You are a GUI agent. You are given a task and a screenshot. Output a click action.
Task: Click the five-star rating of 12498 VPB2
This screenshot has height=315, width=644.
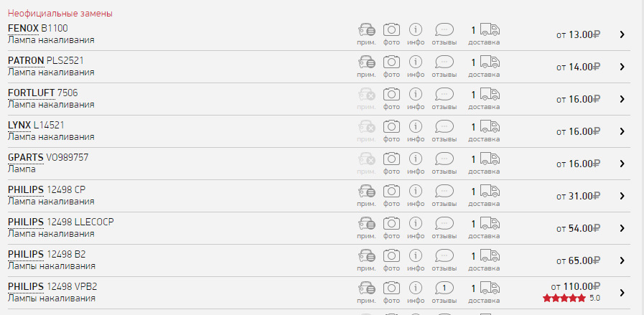click(564, 298)
